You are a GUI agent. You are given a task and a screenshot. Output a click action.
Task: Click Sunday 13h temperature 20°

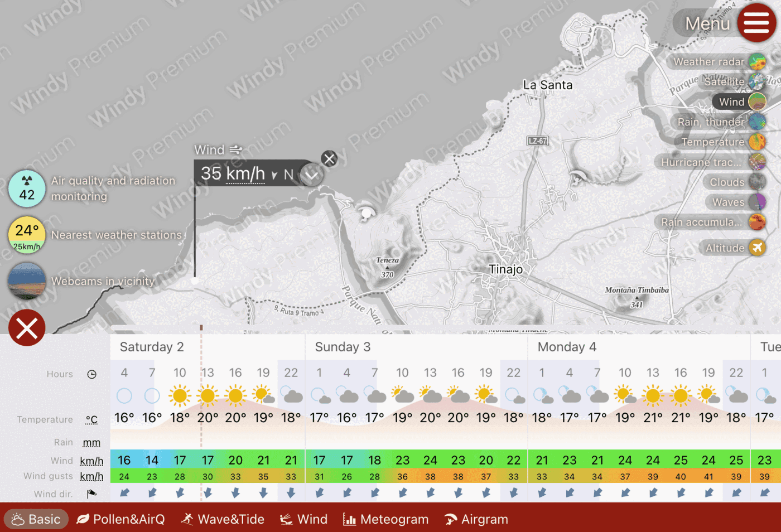click(x=430, y=418)
